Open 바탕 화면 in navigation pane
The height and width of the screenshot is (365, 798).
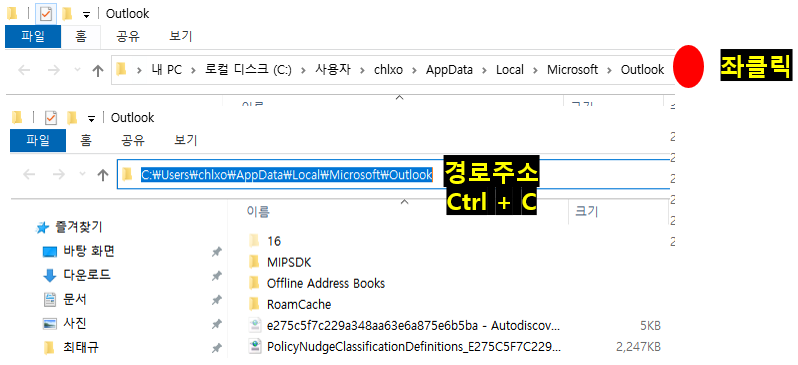(x=89, y=251)
